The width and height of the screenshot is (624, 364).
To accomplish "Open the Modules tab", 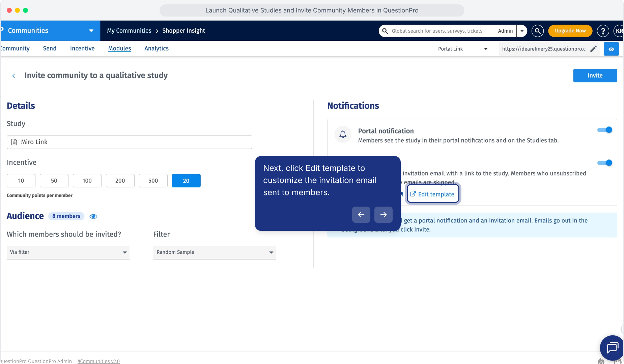I will click(119, 48).
